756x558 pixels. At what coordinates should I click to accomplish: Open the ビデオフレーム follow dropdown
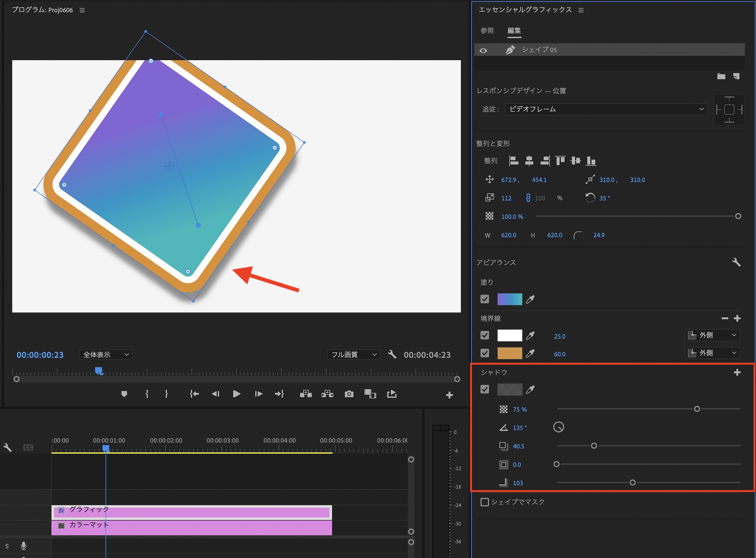(606, 109)
